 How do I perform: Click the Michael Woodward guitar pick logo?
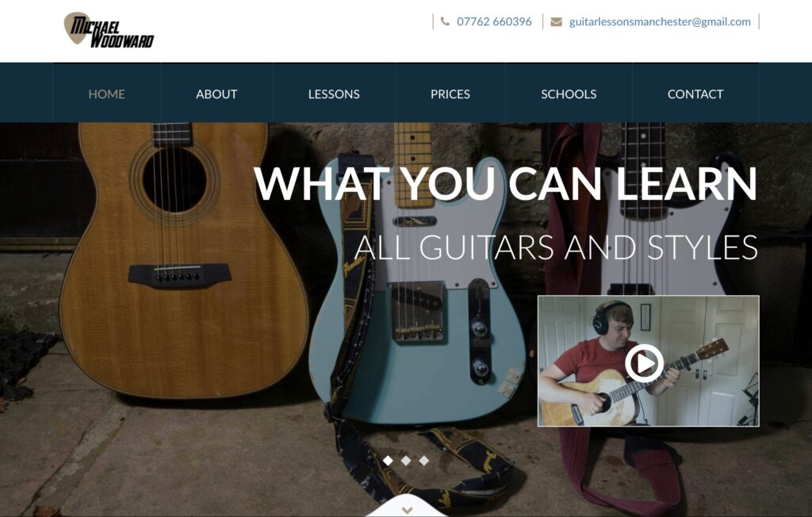coord(109,30)
